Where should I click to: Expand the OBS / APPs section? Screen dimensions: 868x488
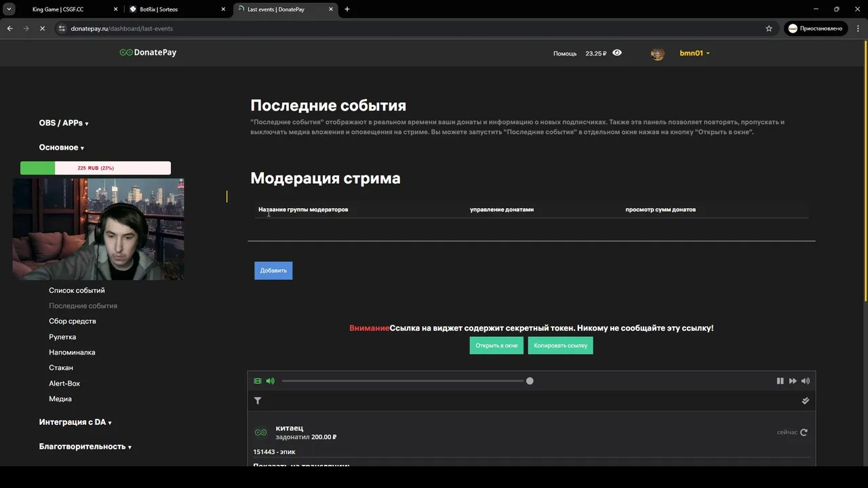64,123
